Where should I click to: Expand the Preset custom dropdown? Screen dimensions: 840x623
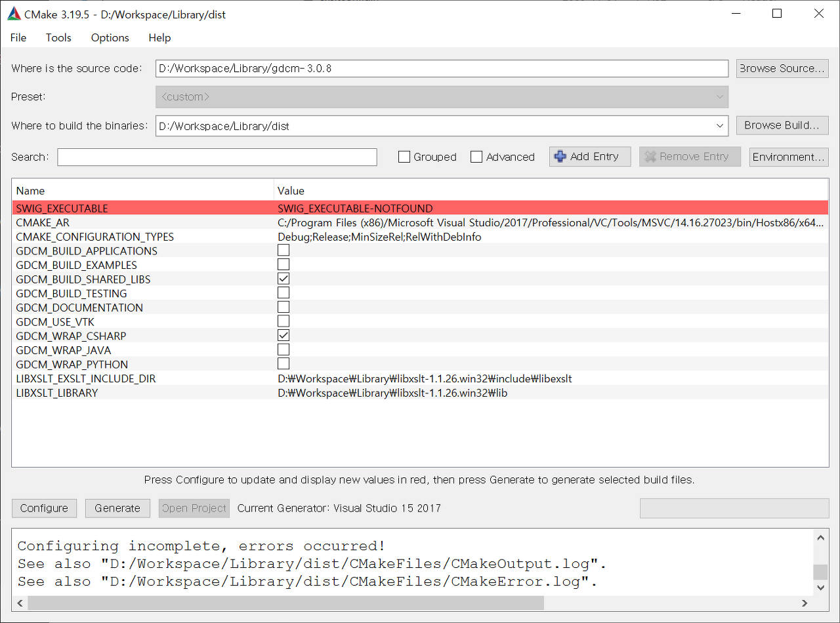pos(442,97)
